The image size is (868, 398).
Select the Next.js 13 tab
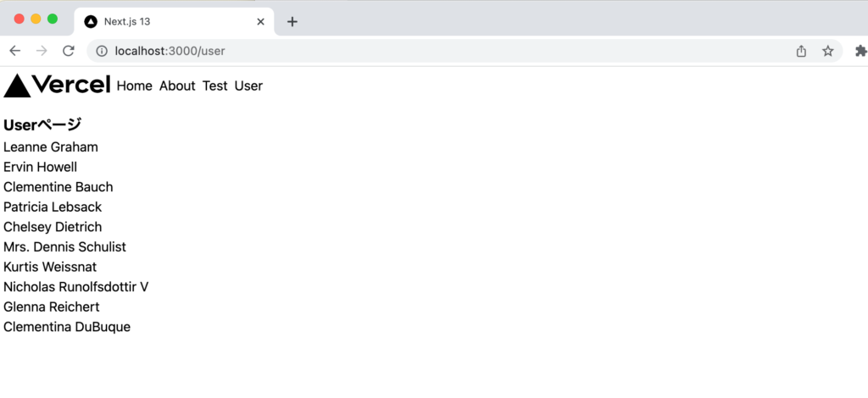161,21
